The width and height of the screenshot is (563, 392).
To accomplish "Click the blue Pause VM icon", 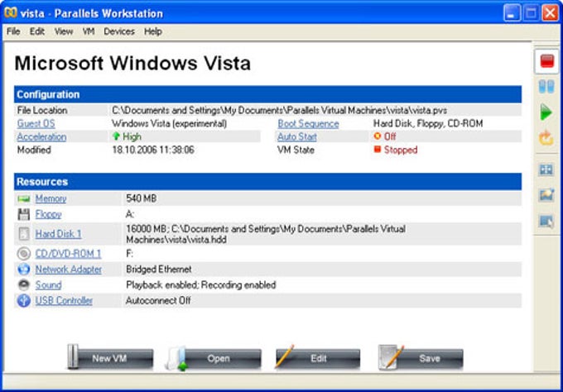I will (546, 87).
